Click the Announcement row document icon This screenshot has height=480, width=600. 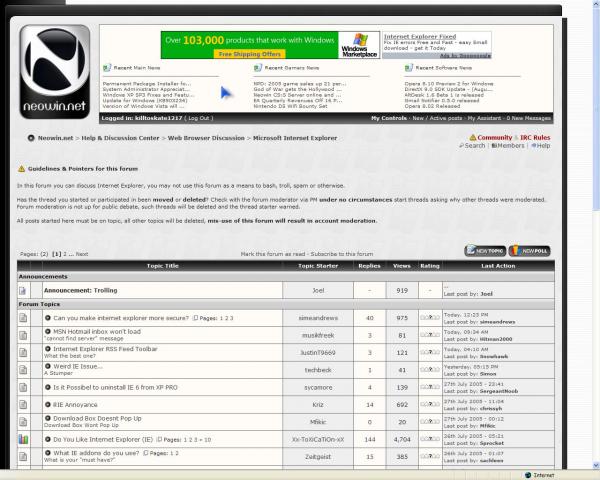pos(23,291)
